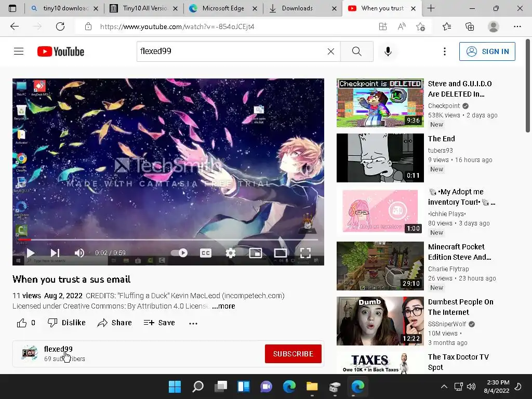Viewport: 532px width, 399px height.
Task: View site information lock icon
Action: tap(88, 26)
